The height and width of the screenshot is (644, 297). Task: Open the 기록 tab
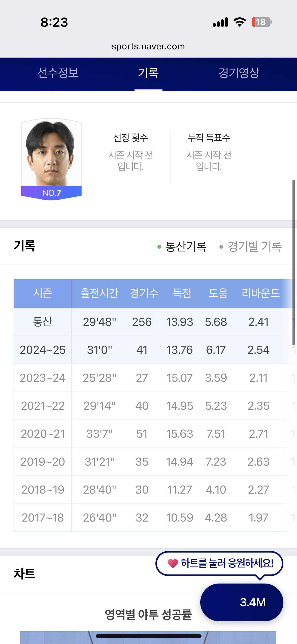pos(148,73)
